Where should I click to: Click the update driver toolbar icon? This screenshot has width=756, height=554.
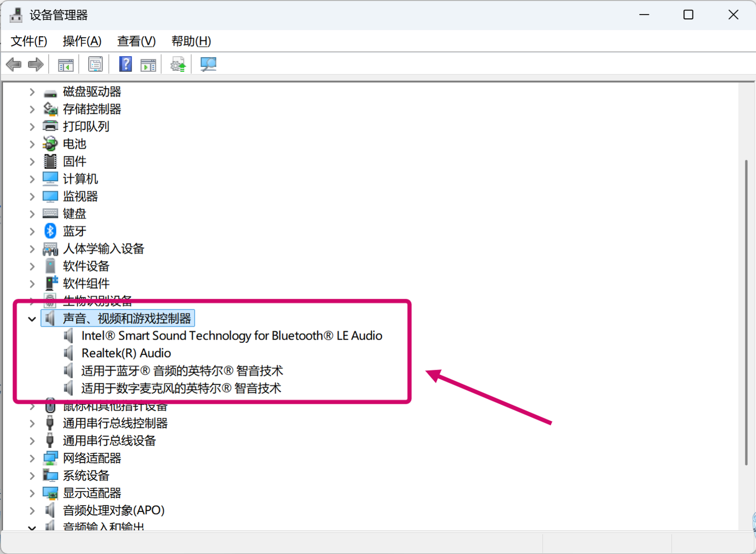point(178,65)
